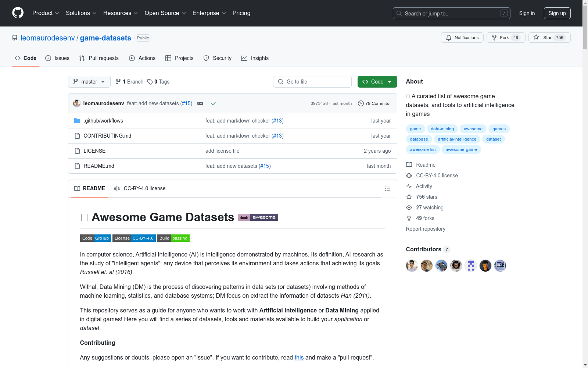Open second contributor avatar

click(x=426, y=265)
